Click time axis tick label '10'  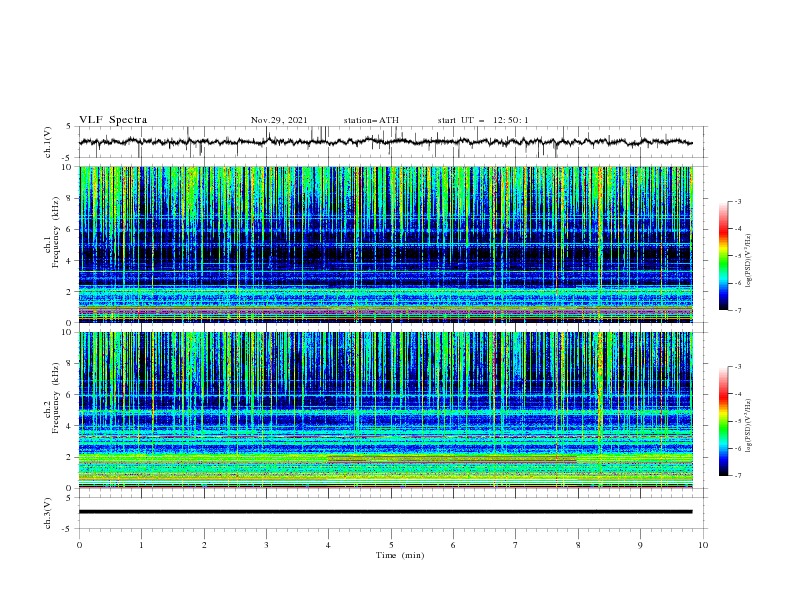[x=703, y=545]
